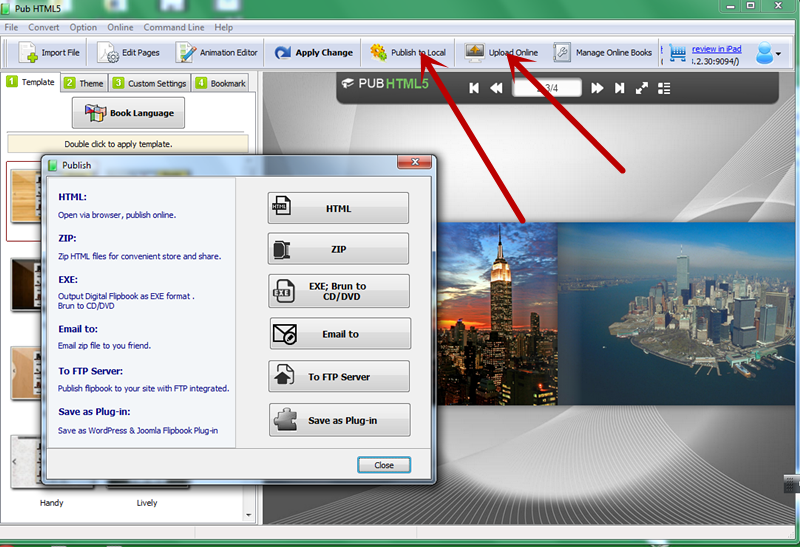Select the dark brown template thumbnail
The width and height of the screenshot is (800, 547).
point(26,284)
